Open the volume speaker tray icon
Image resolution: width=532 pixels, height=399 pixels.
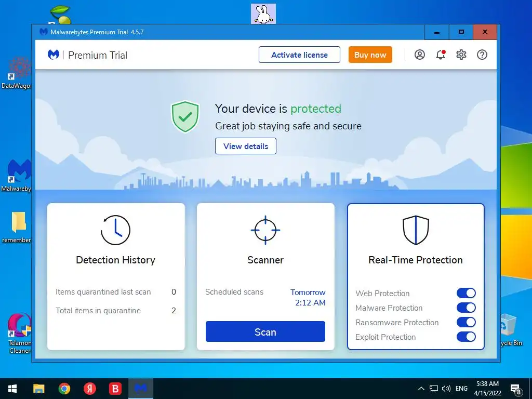446,389
